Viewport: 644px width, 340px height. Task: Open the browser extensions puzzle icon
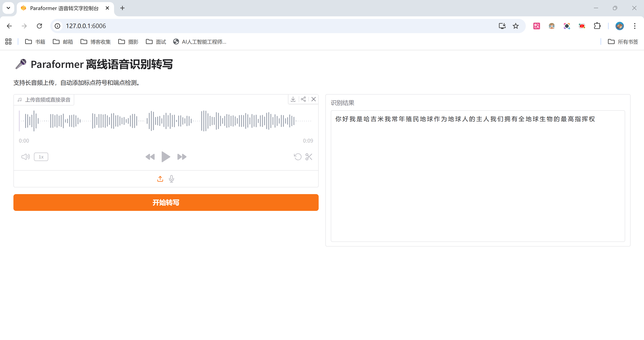(597, 26)
